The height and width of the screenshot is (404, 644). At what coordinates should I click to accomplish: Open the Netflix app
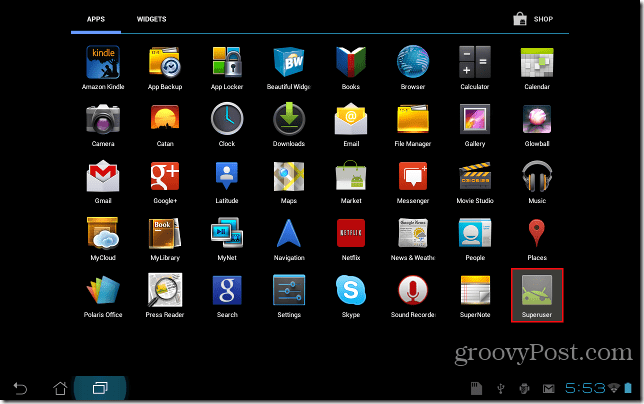tap(351, 239)
